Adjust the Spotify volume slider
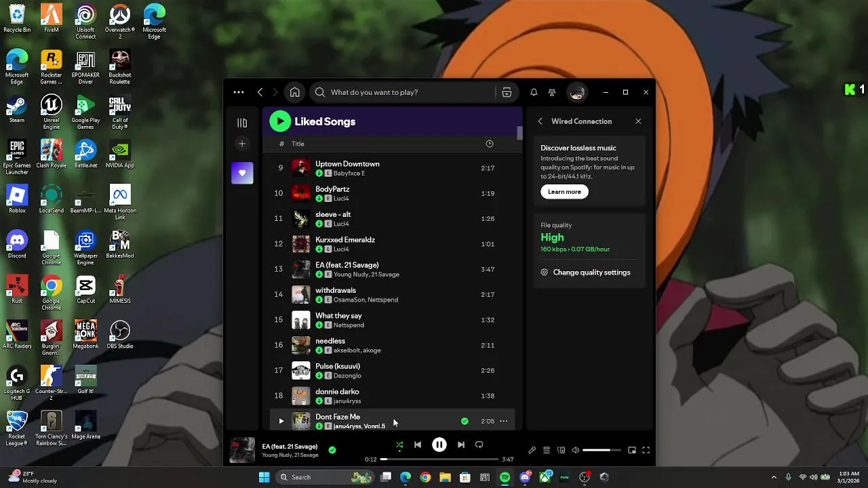This screenshot has width=868, height=488. tap(601, 450)
